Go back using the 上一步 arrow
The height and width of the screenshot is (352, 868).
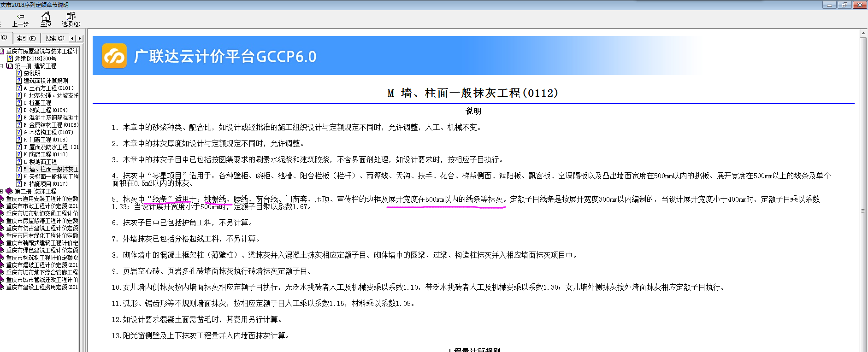pos(20,19)
